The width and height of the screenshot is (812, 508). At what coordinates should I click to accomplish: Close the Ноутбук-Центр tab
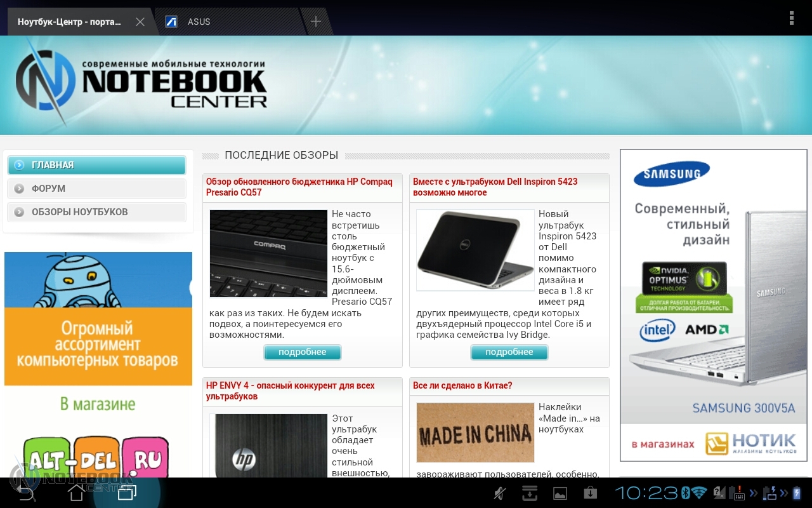pyautogui.click(x=140, y=22)
